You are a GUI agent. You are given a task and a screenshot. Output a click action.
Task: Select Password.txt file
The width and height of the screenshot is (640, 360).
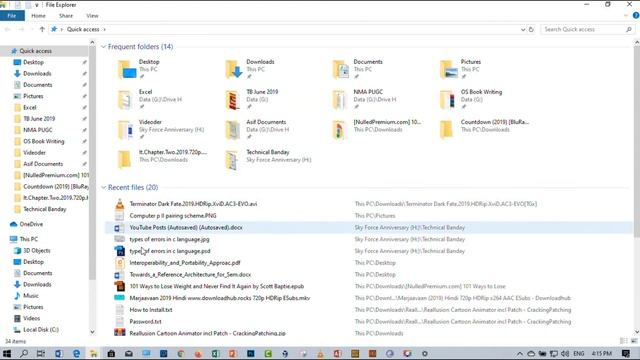coord(145,322)
